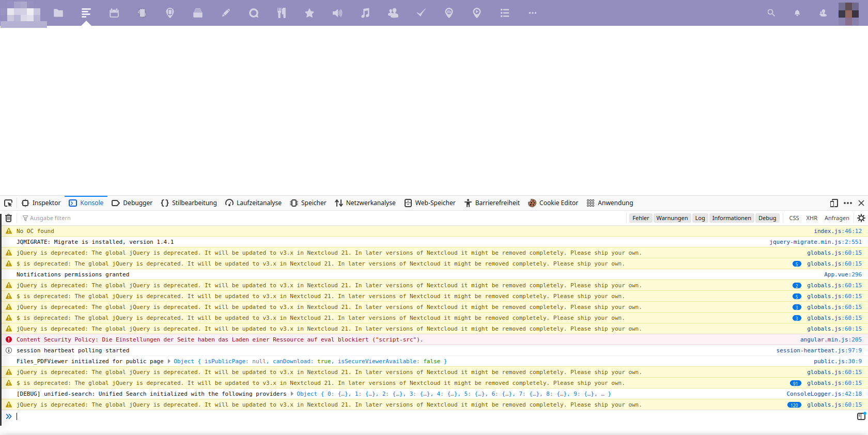Switch to the Netzwerkanalyse tab
Image resolution: width=868 pixels, height=435 pixels.
pos(365,203)
